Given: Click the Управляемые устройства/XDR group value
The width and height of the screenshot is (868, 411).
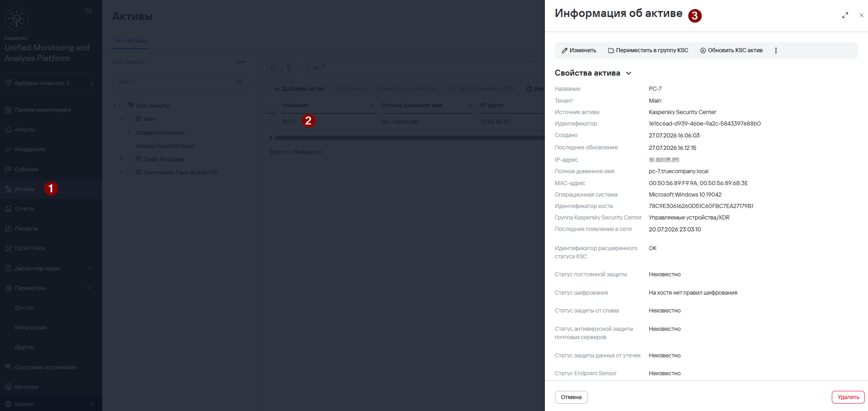Looking at the screenshot, I should (689, 218).
